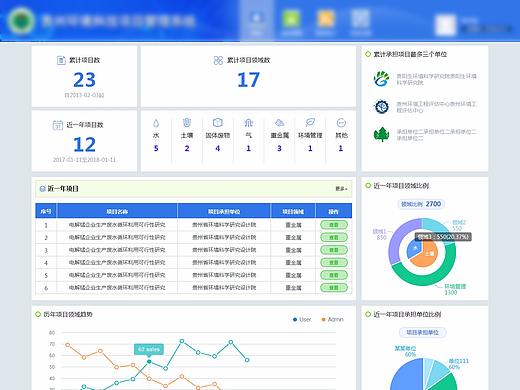Click the 项目领域 column header

(293, 211)
